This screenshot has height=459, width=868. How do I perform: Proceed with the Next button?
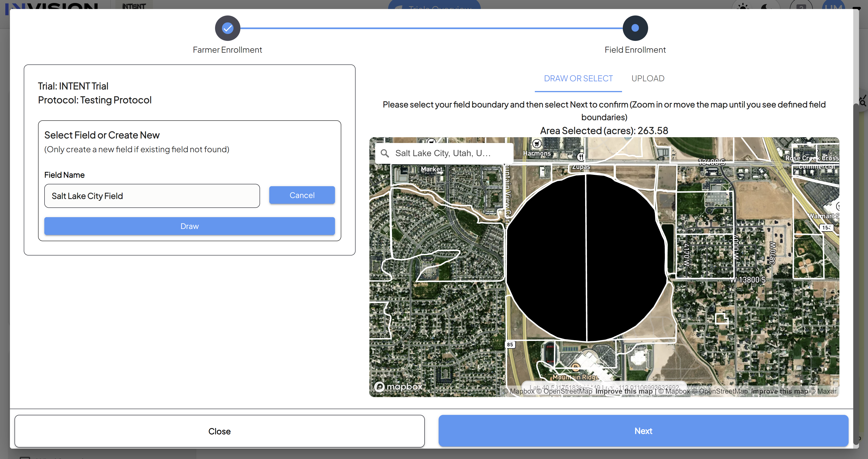click(643, 431)
